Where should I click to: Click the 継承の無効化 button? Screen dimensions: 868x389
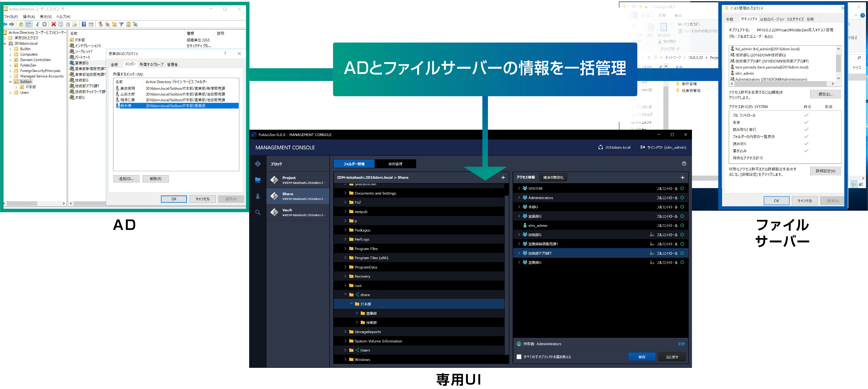tap(553, 177)
